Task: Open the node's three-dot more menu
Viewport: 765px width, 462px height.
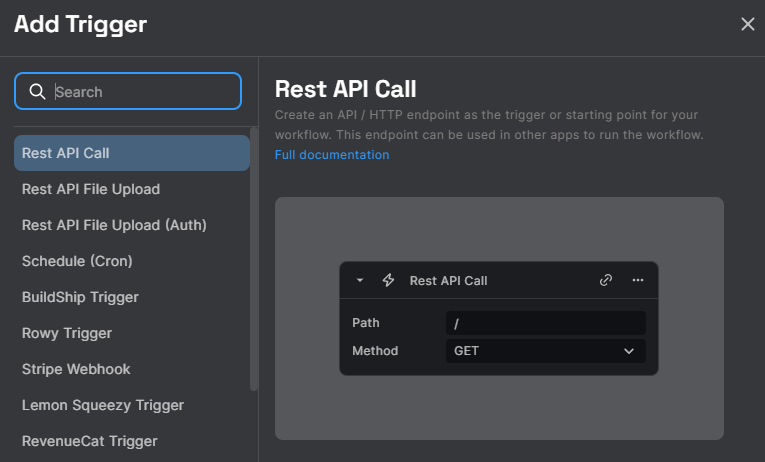Action: (x=638, y=280)
